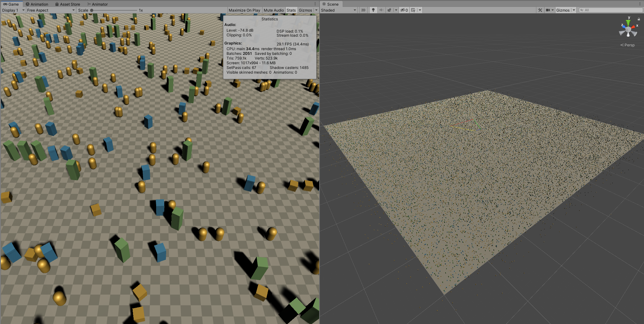Image resolution: width=644 pixels, height=324 pixels.
Task: Switch to the Animation tab
Action: click(37, 4)
